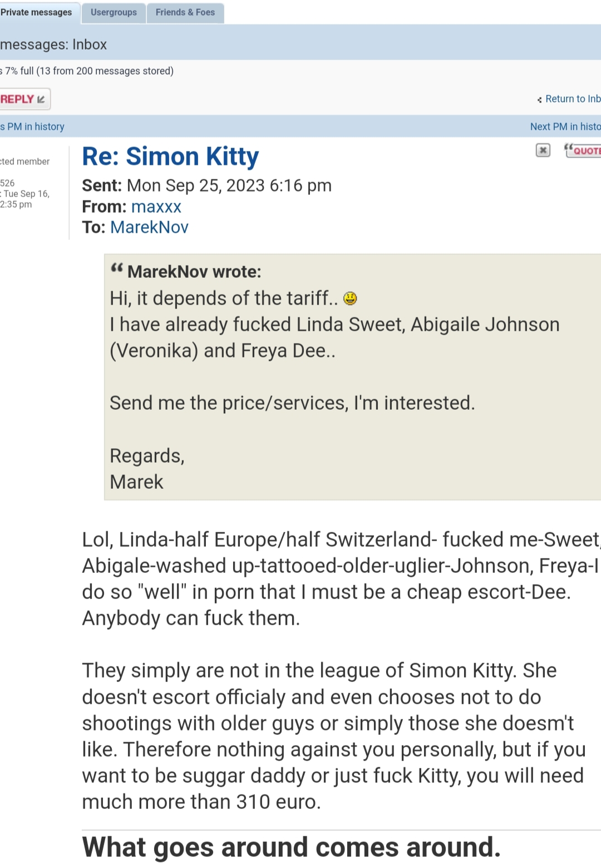Click the Reply button
The image size is (601, 868).
tap(24, 99)
